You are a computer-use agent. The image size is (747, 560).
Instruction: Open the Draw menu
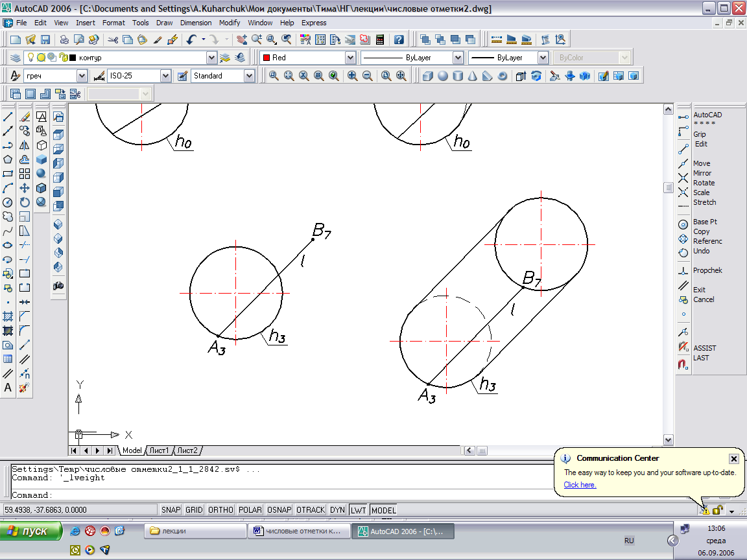164,23
